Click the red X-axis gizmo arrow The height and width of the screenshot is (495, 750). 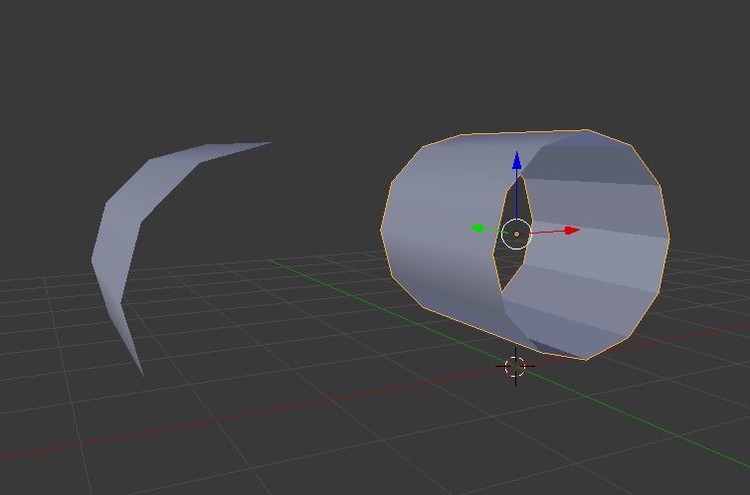coord(572,231)
